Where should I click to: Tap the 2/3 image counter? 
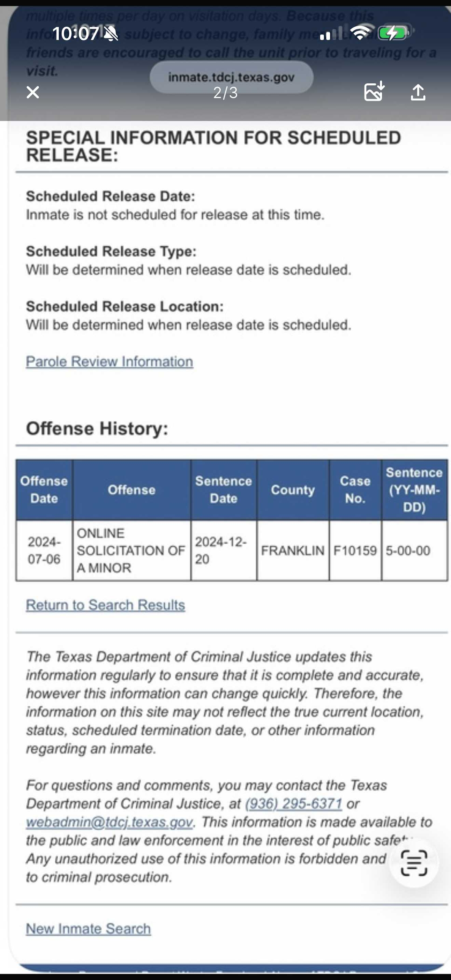coord(225,93)
